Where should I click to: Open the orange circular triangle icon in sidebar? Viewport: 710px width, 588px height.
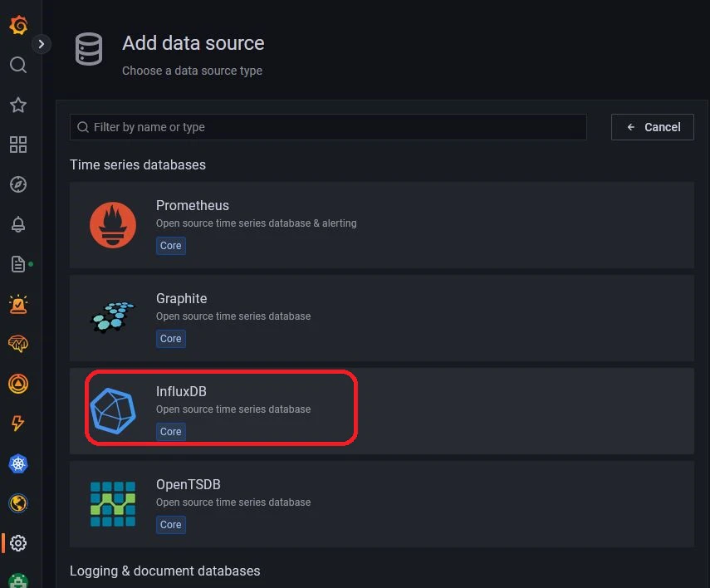coord(18,384)
